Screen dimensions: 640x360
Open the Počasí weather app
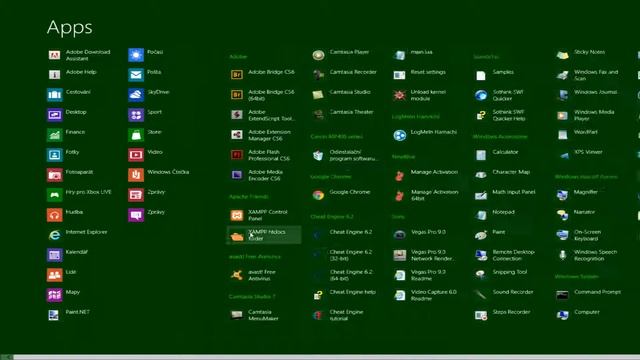point(146,55)
